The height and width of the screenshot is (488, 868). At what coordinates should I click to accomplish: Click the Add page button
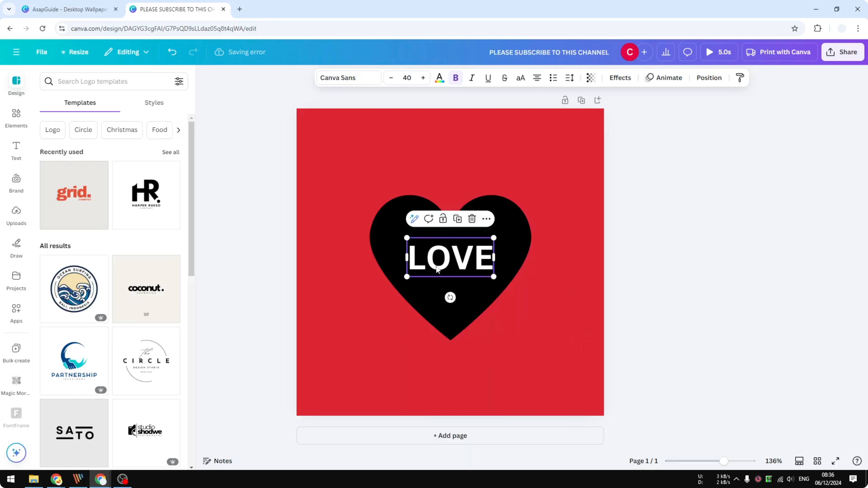pos(450,435)
